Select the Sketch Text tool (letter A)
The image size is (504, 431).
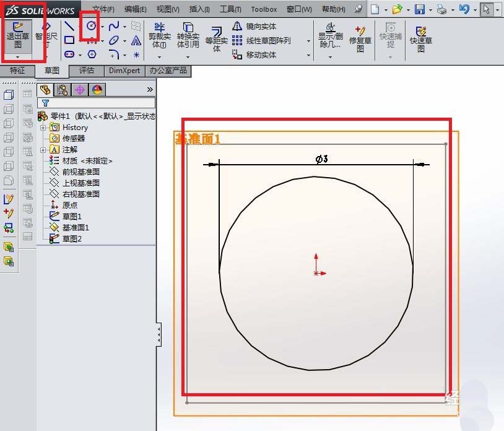click(x=136, y=40)
